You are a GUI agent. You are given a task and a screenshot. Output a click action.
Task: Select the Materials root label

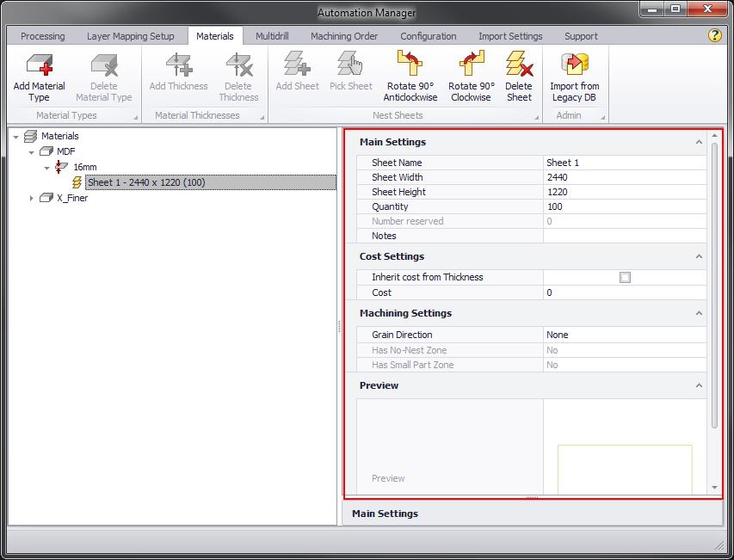pyautogui.click(x=60, y=136)
